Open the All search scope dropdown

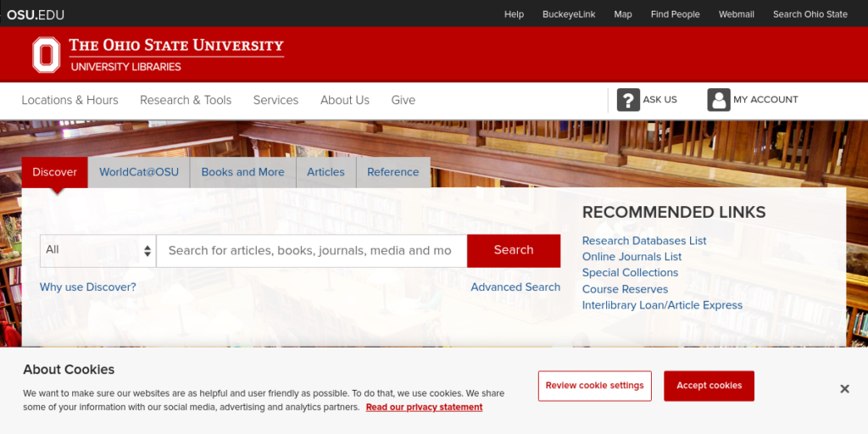(x=98, y=250)
